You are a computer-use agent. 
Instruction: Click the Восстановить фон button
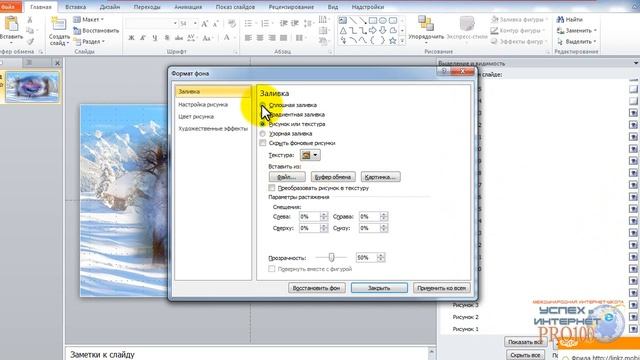tap(317, 288)
